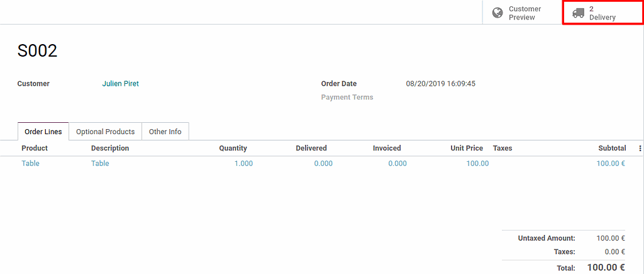The height and width of the screenshot is (274, 644).
Task: Click the quantity value 1.000
Action: click(243, 164)
